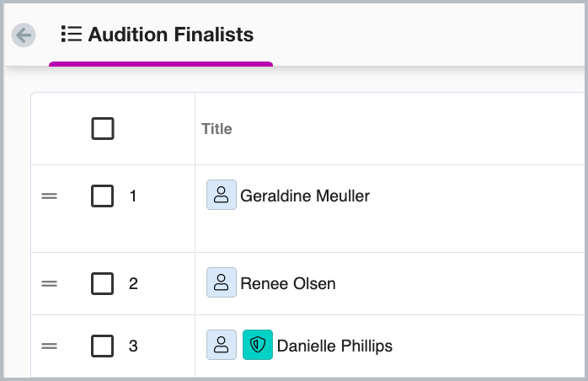Click Geraldine Meuller's person icon

click(221, 196)
